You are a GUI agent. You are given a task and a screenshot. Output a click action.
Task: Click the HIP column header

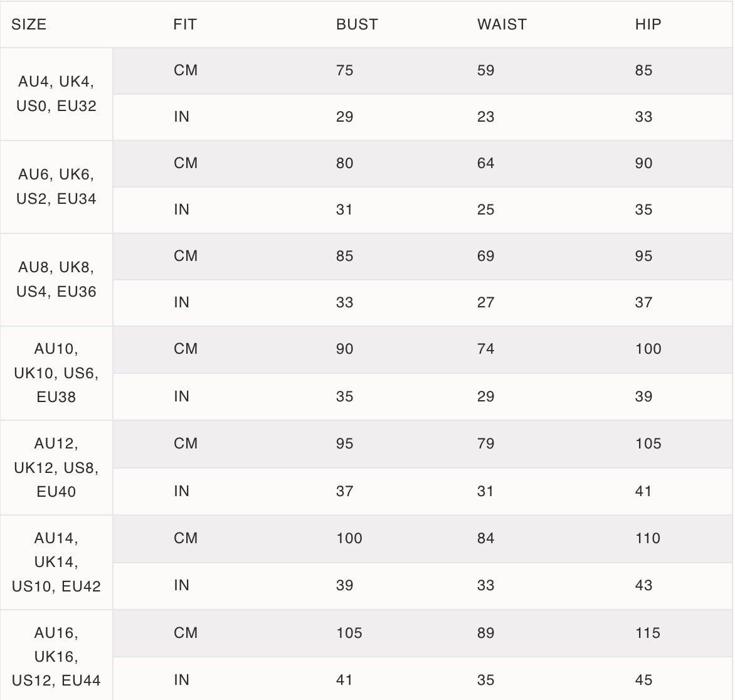[648, 24]
